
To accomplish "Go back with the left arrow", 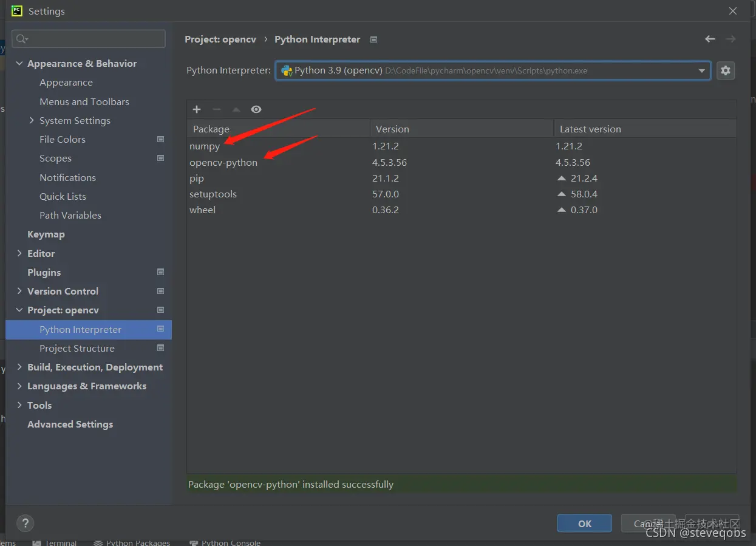I will (x=710, y=39).
